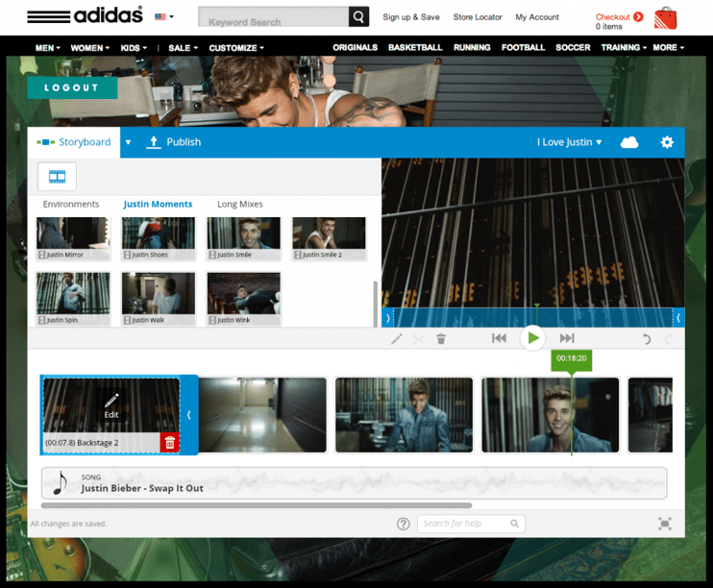The image size is (713, 588).
Task: Open the Store Locator link
Action: click(478, 17)
